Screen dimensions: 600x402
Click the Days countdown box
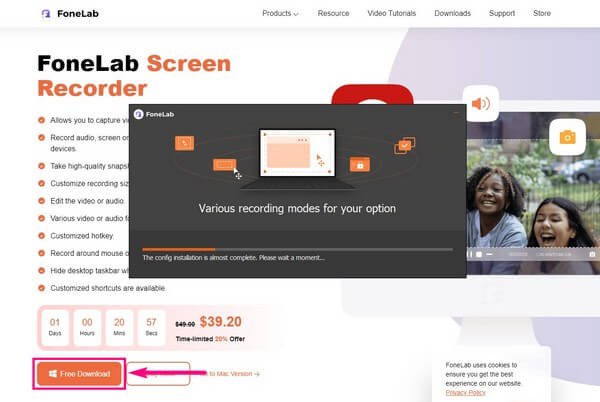coord(55,327)
